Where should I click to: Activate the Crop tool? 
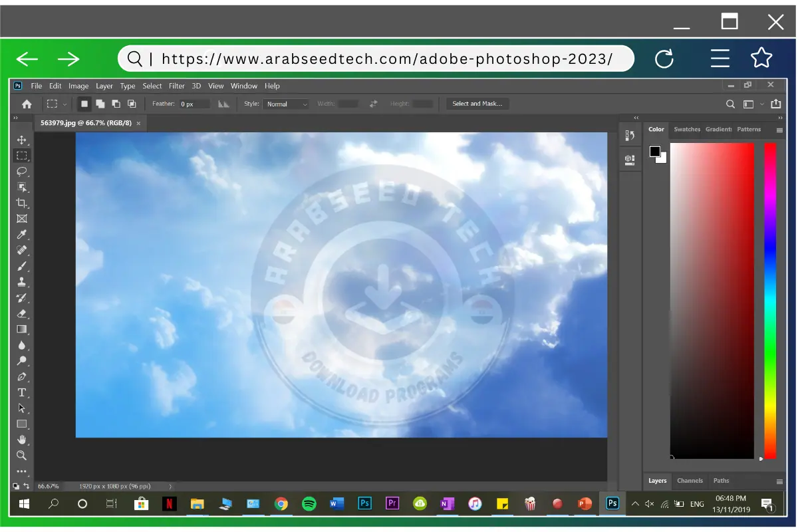[x=22, y=203]
